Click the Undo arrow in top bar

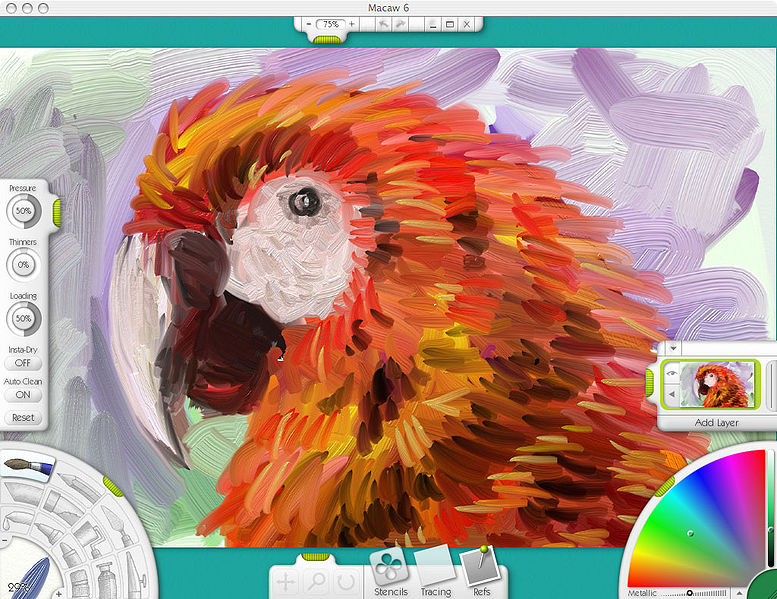(x=384, y=24)
